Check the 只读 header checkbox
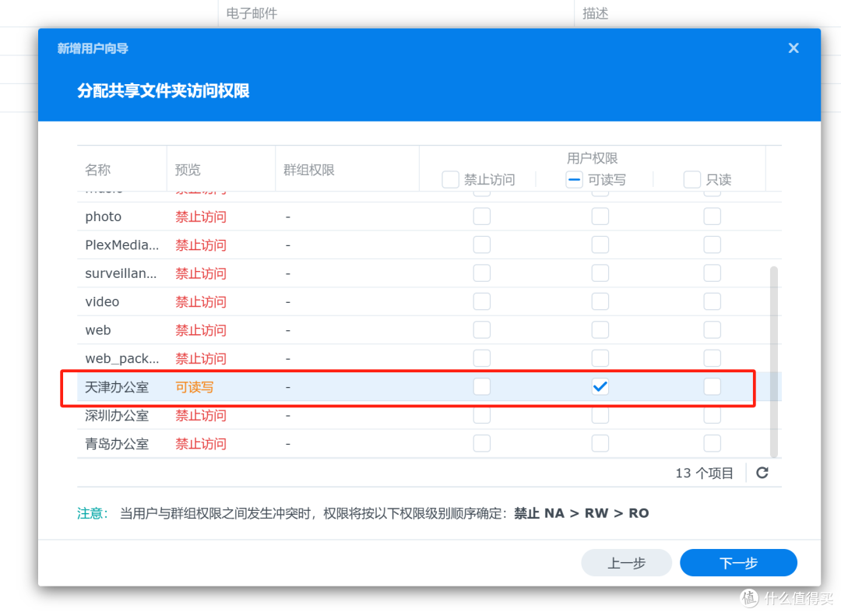The width and height of the screenshot is (841, 616). [692, 180]
